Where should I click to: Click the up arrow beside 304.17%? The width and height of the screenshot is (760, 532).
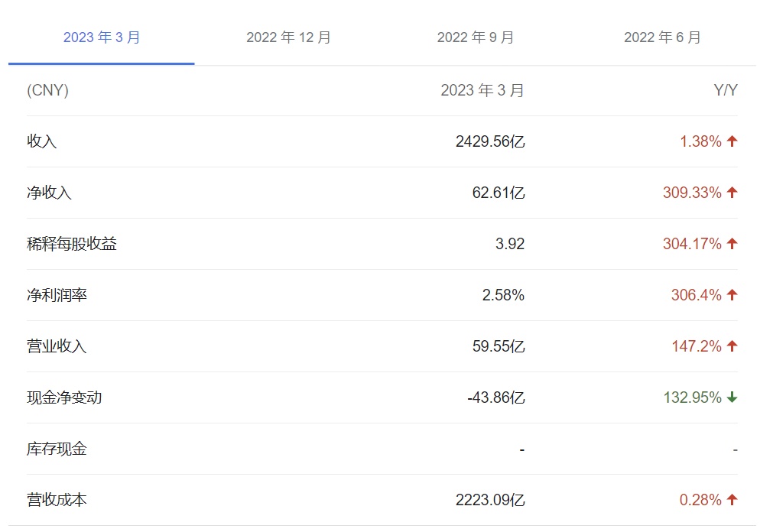[x=732, y=244]
